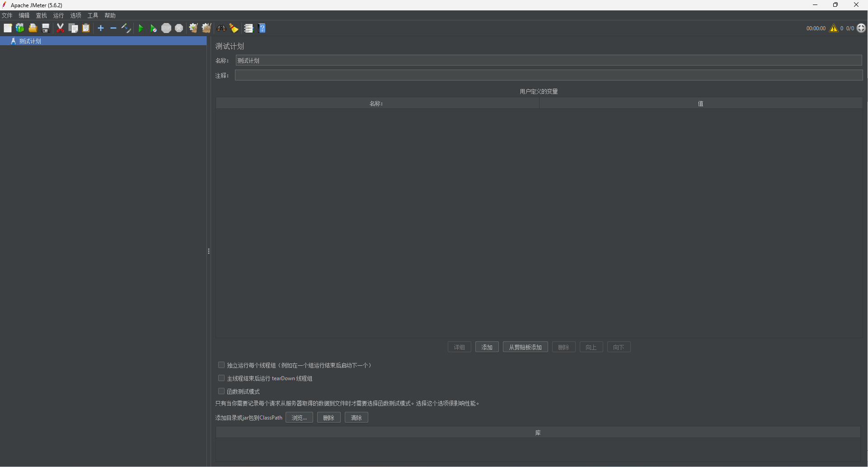
Task: Click the New test plan icon
Action: pos(8,28)
